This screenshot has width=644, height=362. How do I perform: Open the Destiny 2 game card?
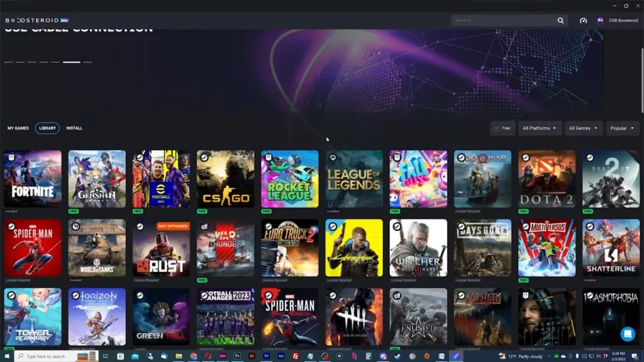611,179
